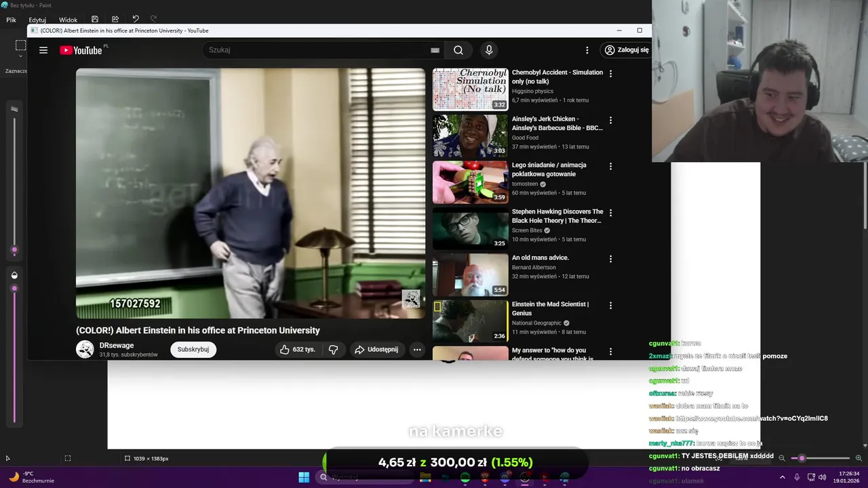Viewport: 868px width, 488px height.
Task: Click Zaloguj się sign-in button
Action: [627, 50]
